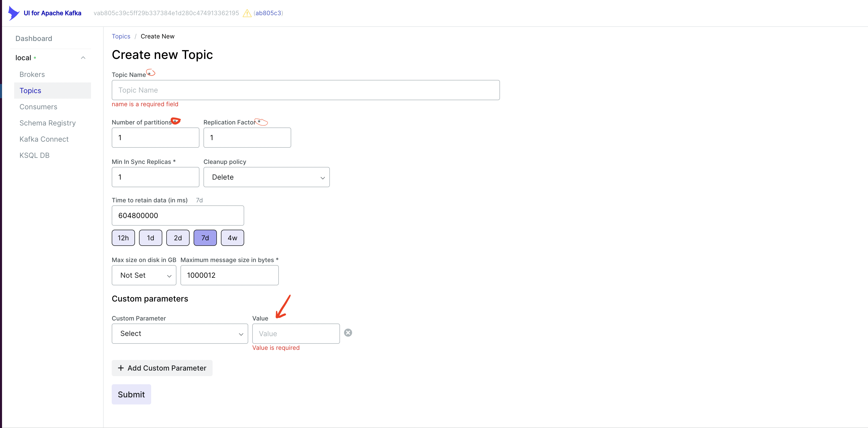Click the Topic Name input field
The height and width of the screenshot is (428, 868).
coord(305,90)
